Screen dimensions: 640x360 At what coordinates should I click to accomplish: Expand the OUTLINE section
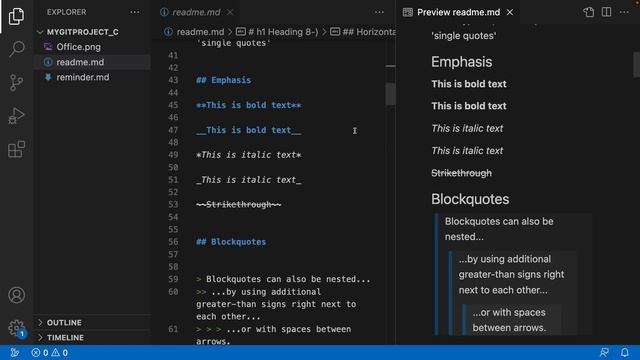coord(64,322)
